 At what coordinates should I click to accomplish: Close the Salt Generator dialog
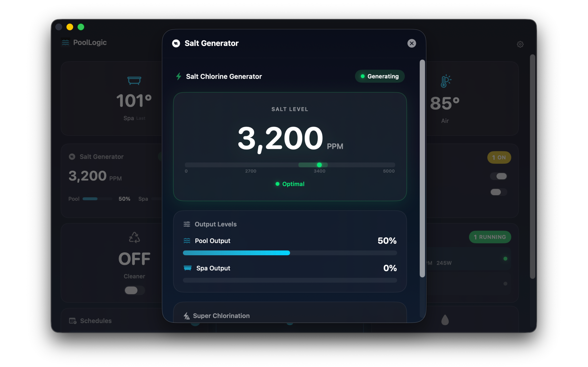412,43
